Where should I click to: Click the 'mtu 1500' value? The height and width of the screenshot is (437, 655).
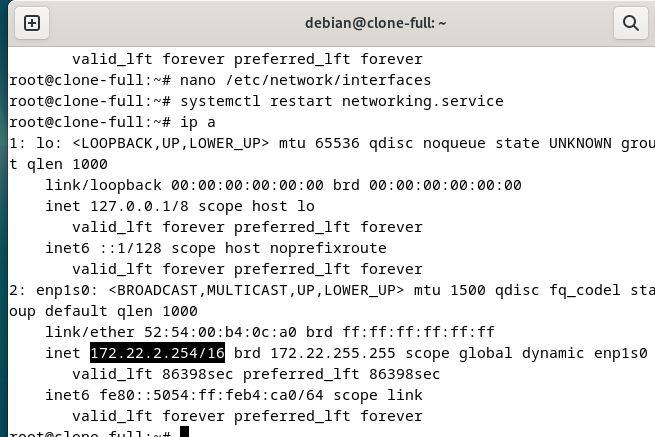(449, 290)
